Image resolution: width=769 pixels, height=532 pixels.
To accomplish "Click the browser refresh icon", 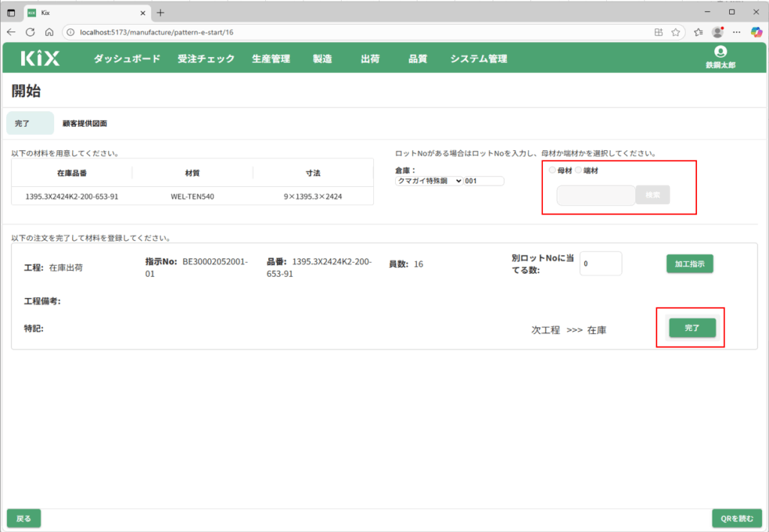I will tap(30, 32).
